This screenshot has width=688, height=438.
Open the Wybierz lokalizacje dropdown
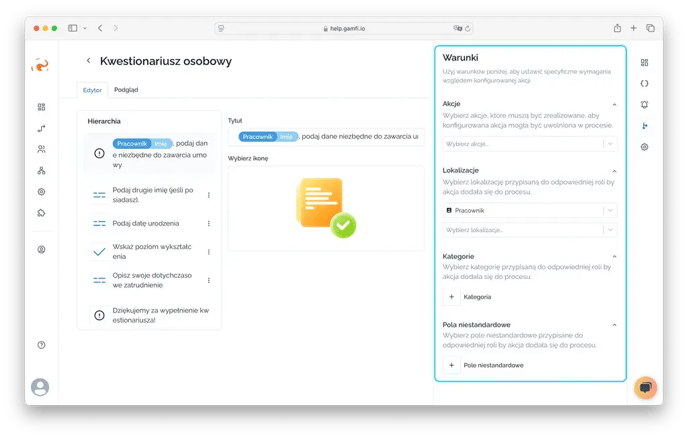(x=530, y=230)
